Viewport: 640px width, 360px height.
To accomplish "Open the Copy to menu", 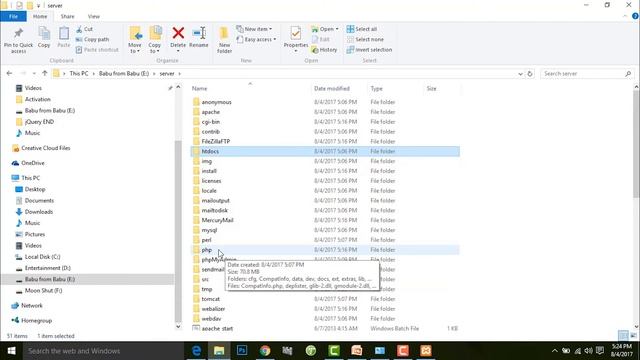I will (x=155, y=40).
